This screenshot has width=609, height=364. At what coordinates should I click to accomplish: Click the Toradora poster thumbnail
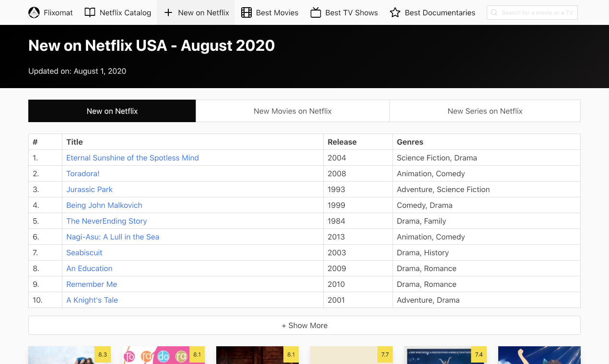point(164,355)
